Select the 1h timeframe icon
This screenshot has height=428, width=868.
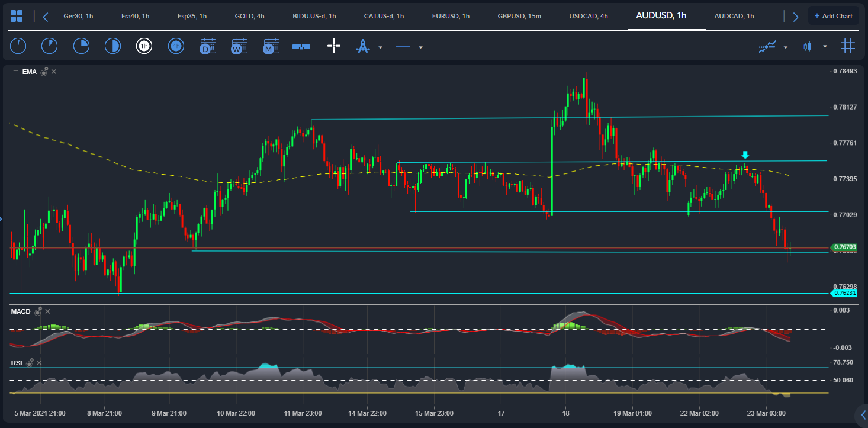[x=144, y=46]
